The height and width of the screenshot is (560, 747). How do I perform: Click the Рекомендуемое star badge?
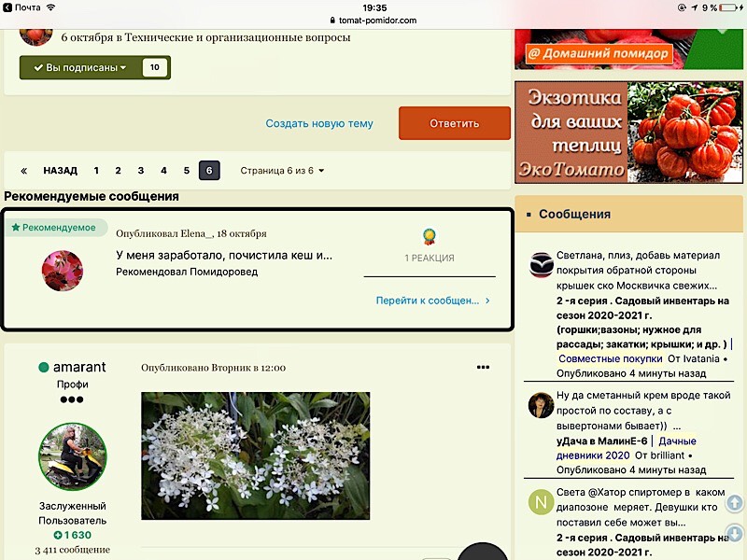(54, 228)
